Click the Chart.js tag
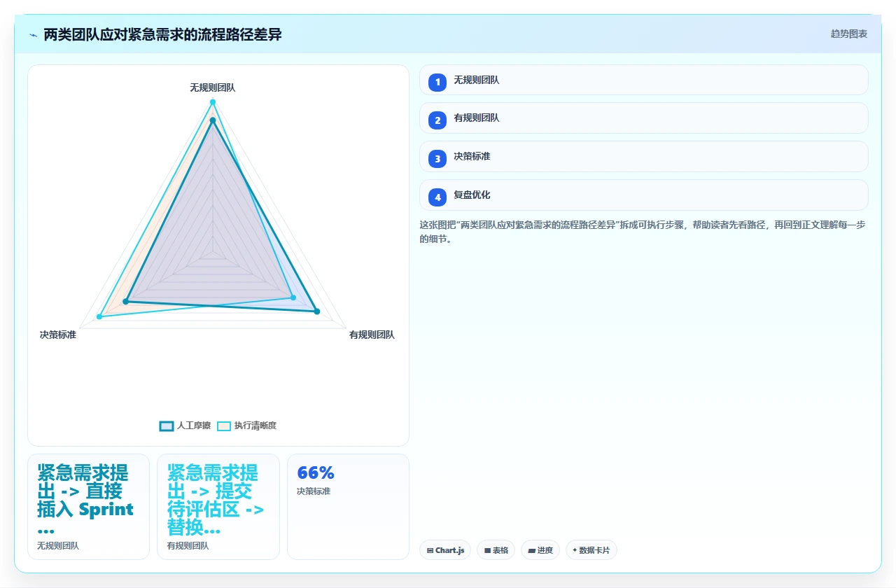Screen dimensions: 896x588 click(x=445, y=550)
